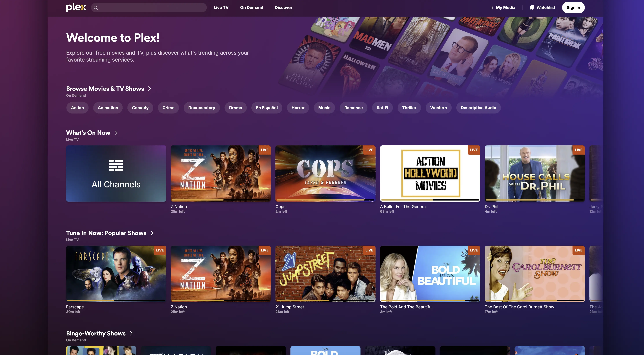The image size is (644, 355).
Task: Open The Carol Burnett Show thumbnail
Action: coord(535,274)
